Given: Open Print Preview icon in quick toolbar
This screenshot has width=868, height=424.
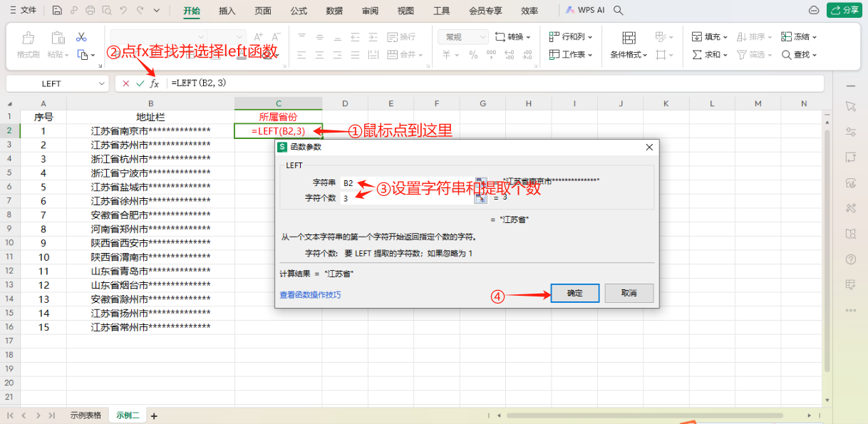Looking at the screenshot, I should click(106, 11).
